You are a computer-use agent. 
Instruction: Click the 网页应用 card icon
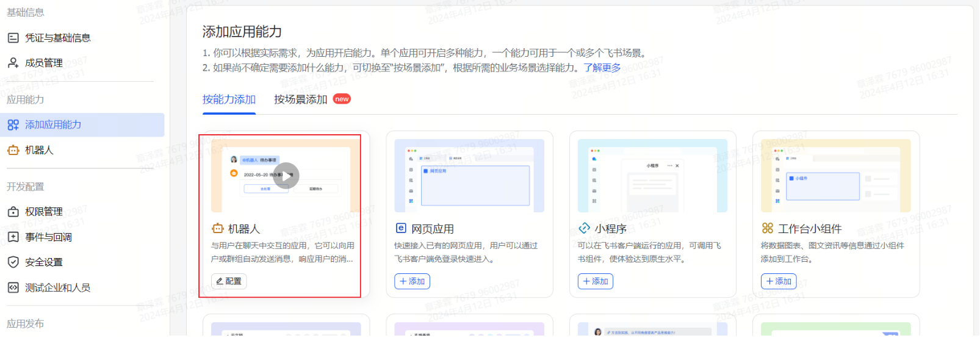pos(401,228)
